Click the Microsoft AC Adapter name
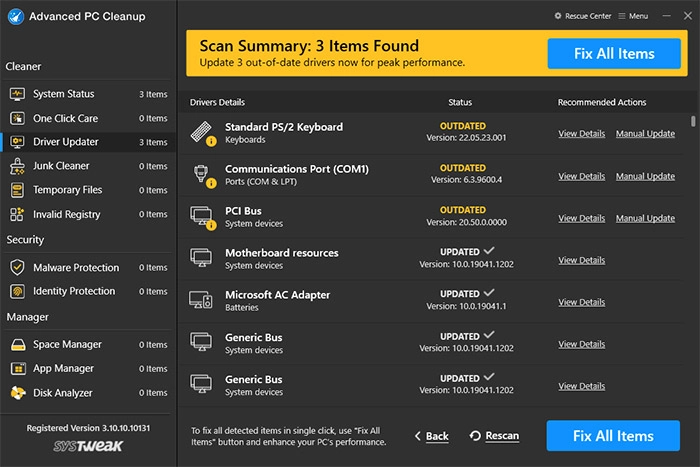The image size is (700, 467). (x=277, y=295)
